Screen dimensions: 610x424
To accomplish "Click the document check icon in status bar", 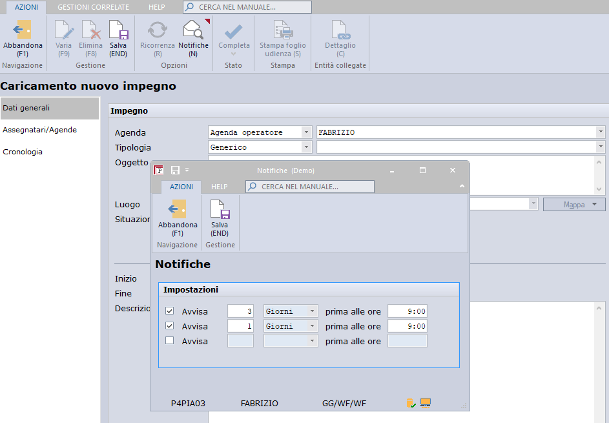I will (x=411, y=403).
